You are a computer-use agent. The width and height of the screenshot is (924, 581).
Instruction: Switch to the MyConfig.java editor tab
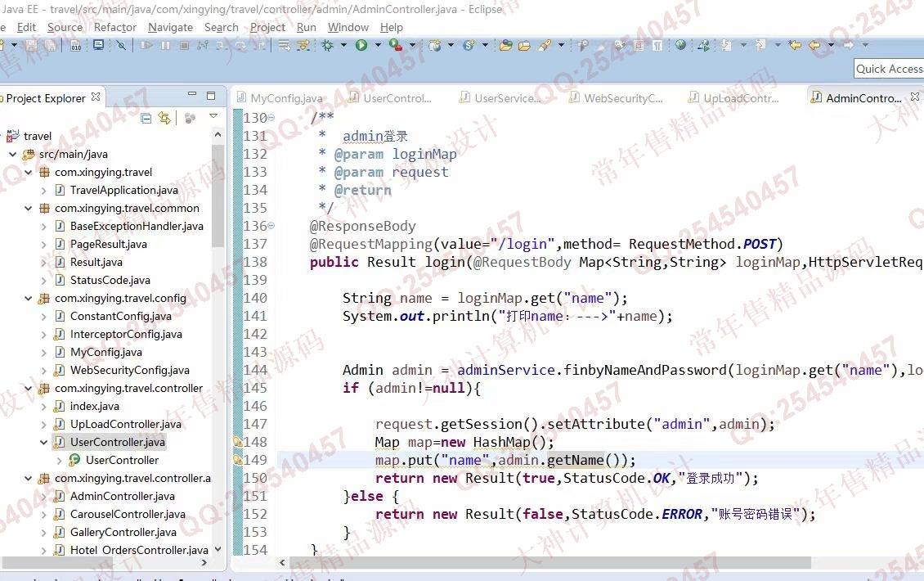tap(280, 98)
